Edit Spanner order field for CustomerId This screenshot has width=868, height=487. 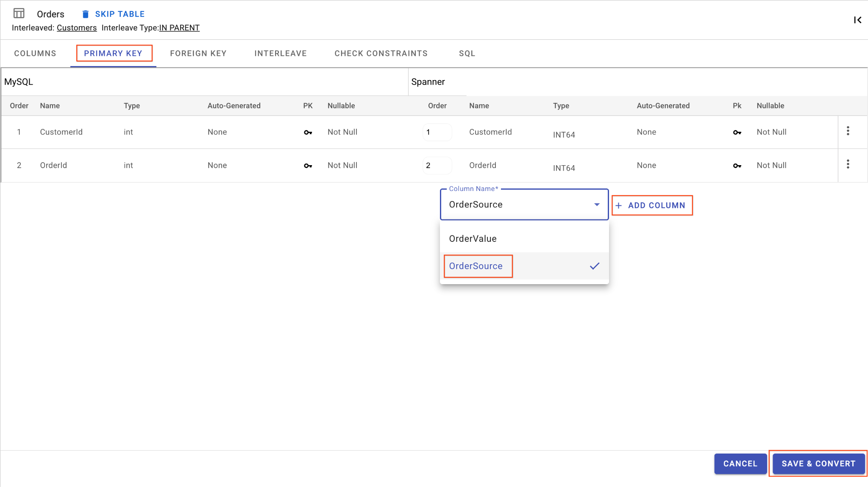437,132
